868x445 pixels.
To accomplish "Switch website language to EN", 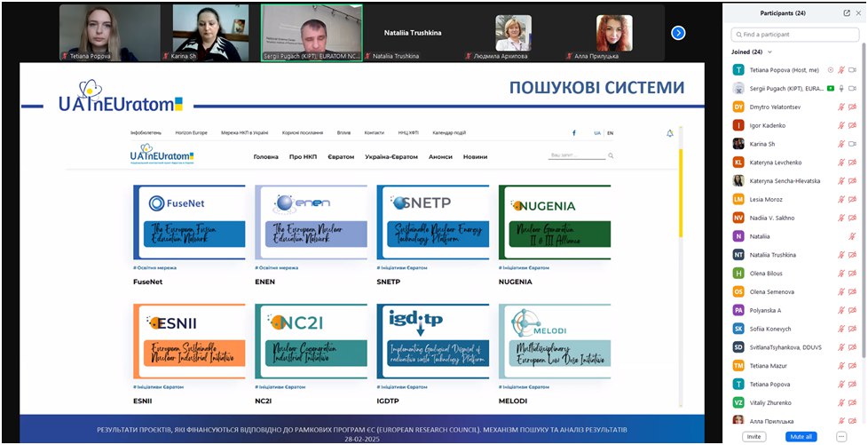I will coord(610,133).
